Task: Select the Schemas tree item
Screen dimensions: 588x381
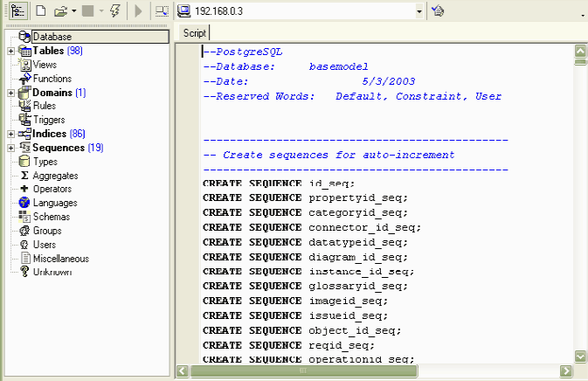Action: (52, 217)
